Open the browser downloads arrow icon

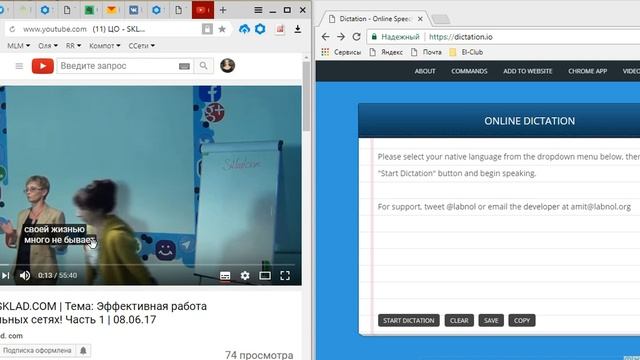click(x=298, y=29)
